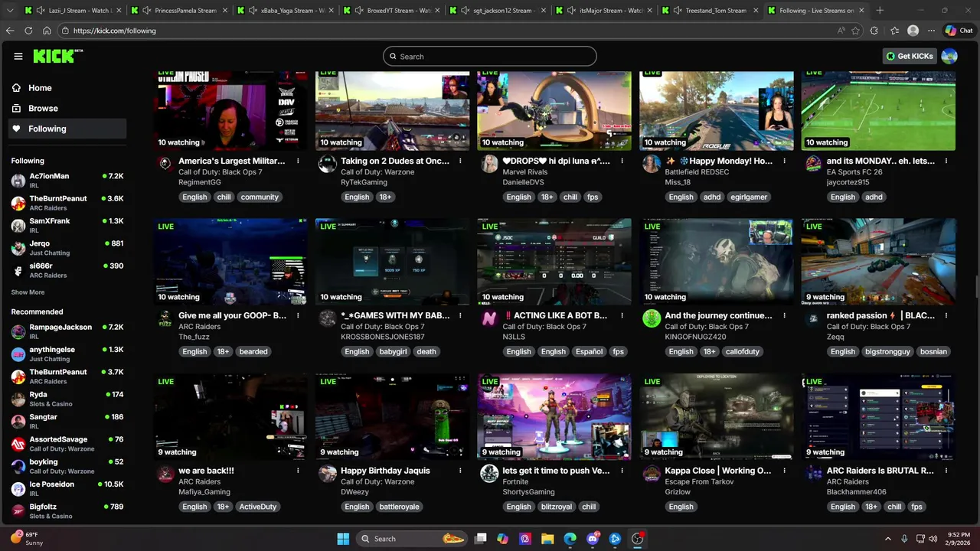
Task: Go to browser home page
Action: point(47,31)
